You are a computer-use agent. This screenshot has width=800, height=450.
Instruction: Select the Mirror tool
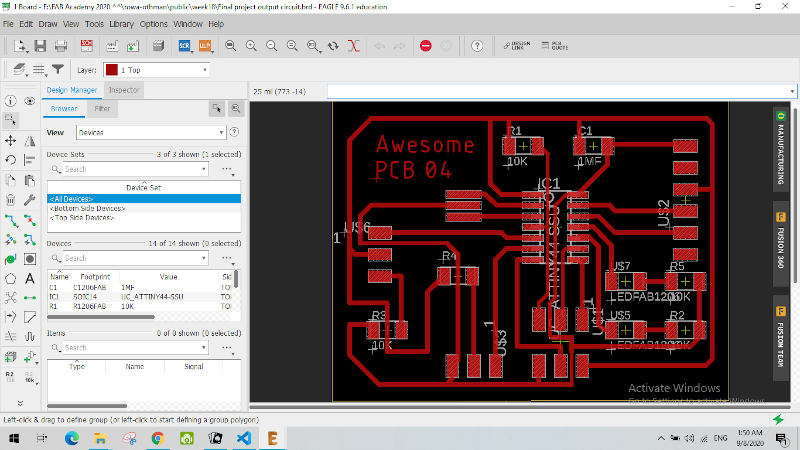(x=30, y=140)
